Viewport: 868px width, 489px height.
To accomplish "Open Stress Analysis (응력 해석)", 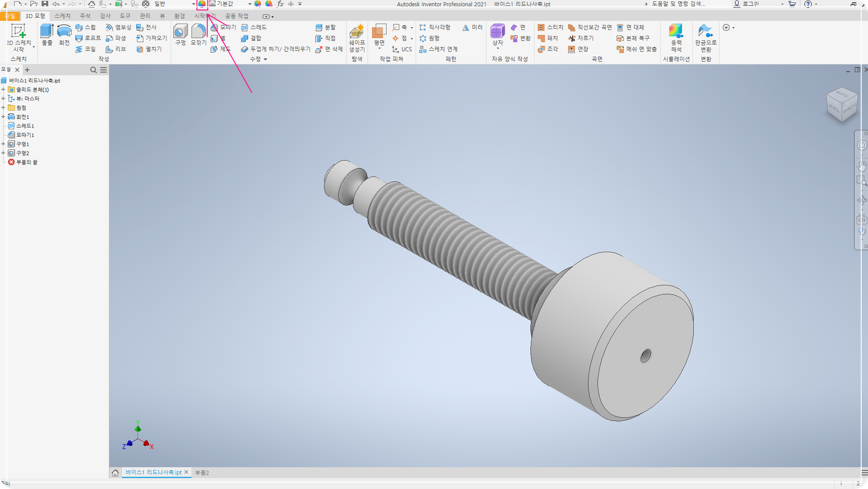I will coord(676,38).
